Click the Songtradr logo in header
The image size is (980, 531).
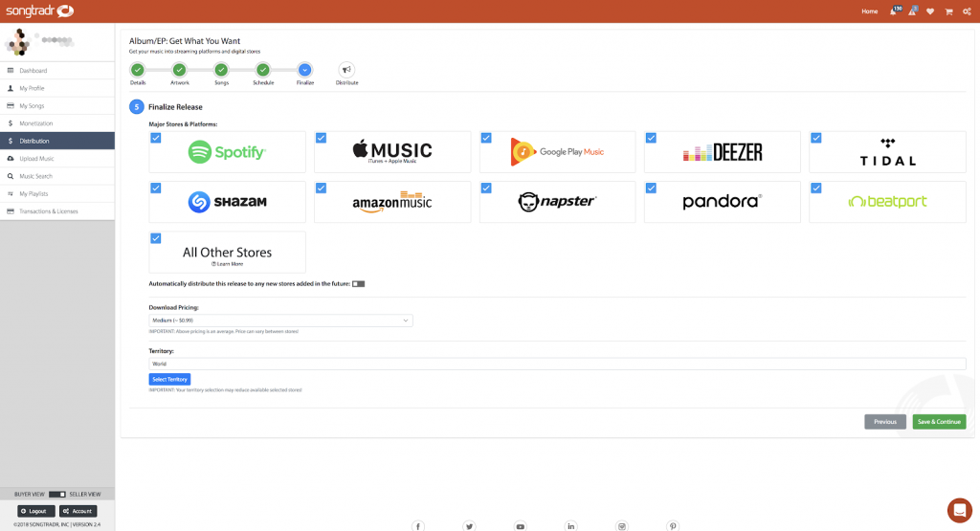tap(40, 11)
